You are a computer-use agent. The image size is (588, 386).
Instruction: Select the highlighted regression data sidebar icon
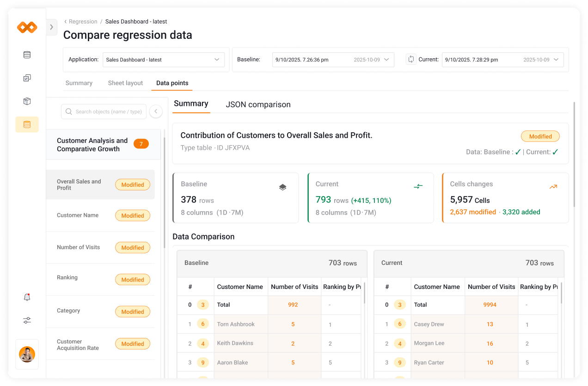click(x=27, y=124)
